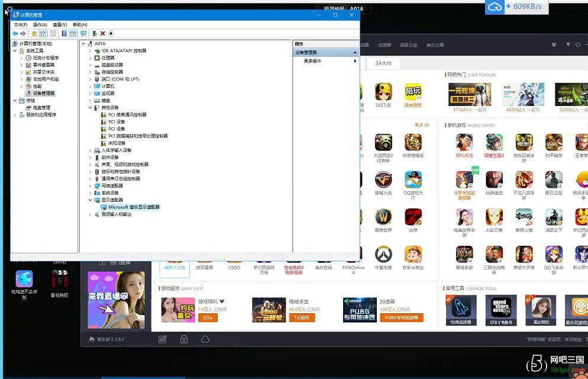Collapse the A016 root device node
The height and width of the screenshot is (379, 588).
[83, 44]
